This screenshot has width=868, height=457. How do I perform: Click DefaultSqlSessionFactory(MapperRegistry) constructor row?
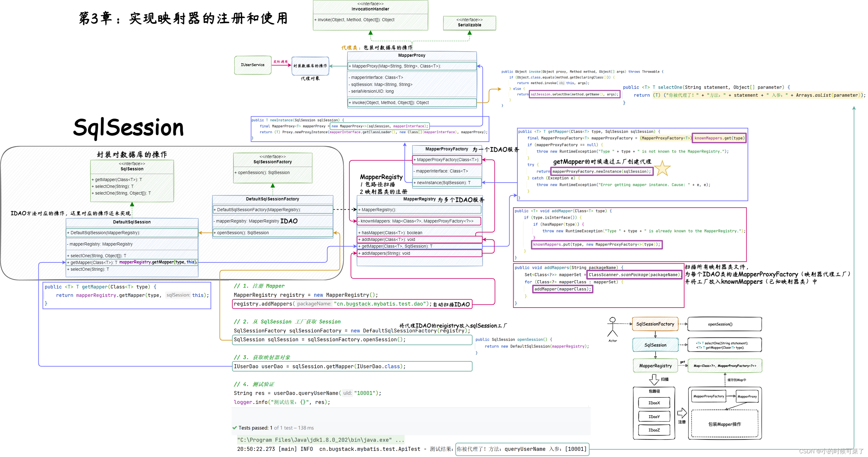click(x=273, y=210)
